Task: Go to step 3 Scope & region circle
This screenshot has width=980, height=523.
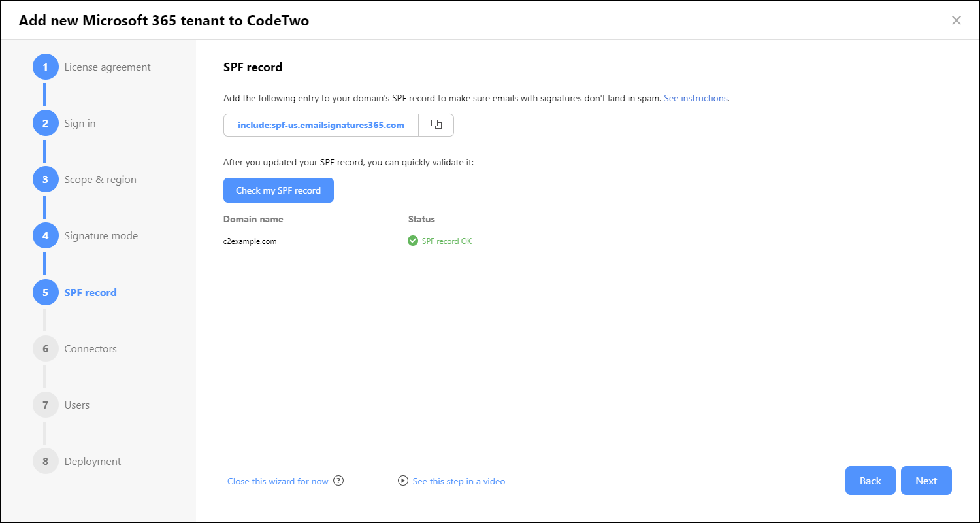Action: click(45, 179)
